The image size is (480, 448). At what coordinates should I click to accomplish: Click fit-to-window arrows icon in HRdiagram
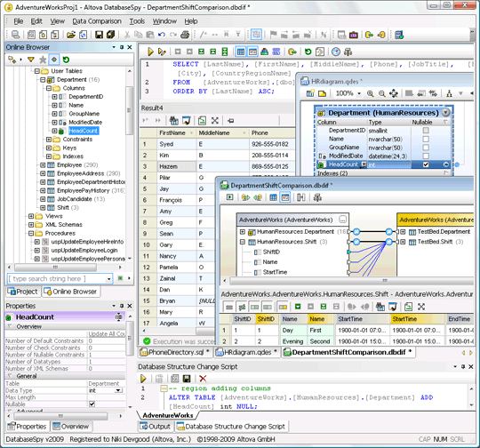394,93
